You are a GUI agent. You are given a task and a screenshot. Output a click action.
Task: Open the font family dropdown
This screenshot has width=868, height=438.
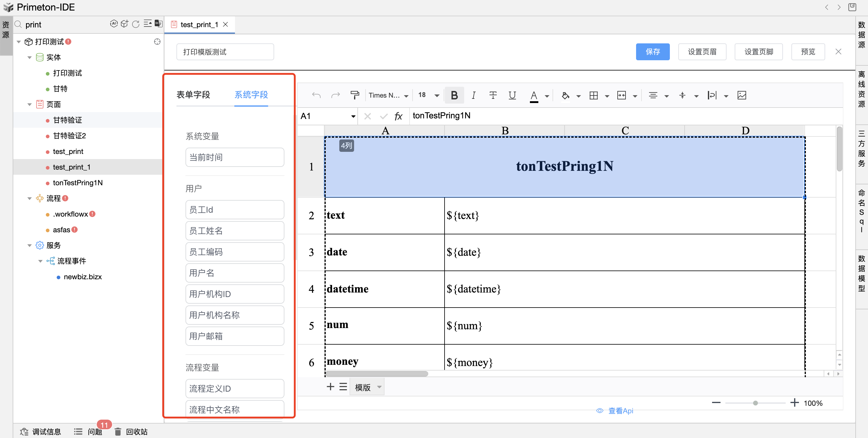pos(388,95)
